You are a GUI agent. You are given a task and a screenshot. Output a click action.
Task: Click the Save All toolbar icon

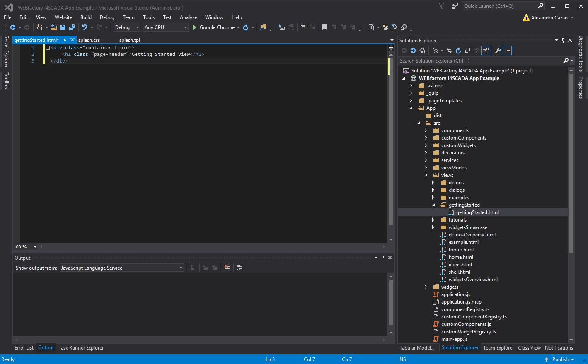72,27
